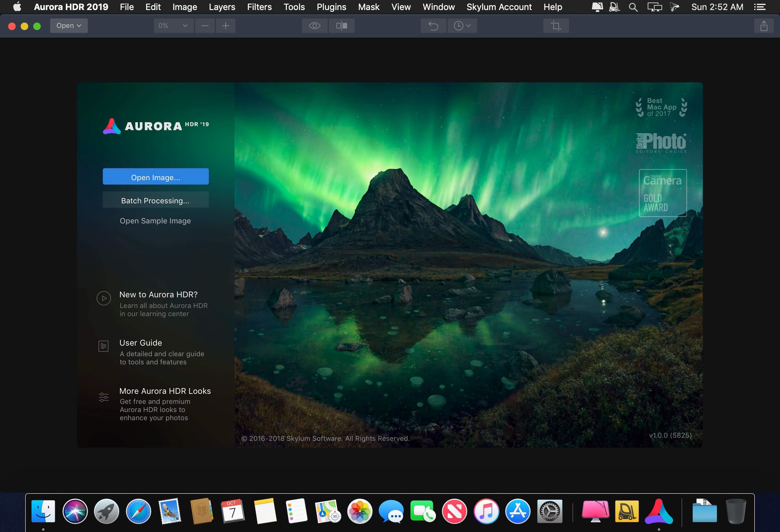The width and height of the screenshot is (780, 532).
Task: Click the zoom in plus button
Action: coord(225,26)
